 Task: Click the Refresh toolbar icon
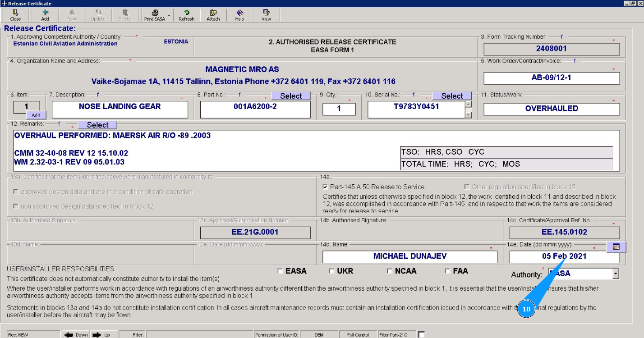[186, 13]
